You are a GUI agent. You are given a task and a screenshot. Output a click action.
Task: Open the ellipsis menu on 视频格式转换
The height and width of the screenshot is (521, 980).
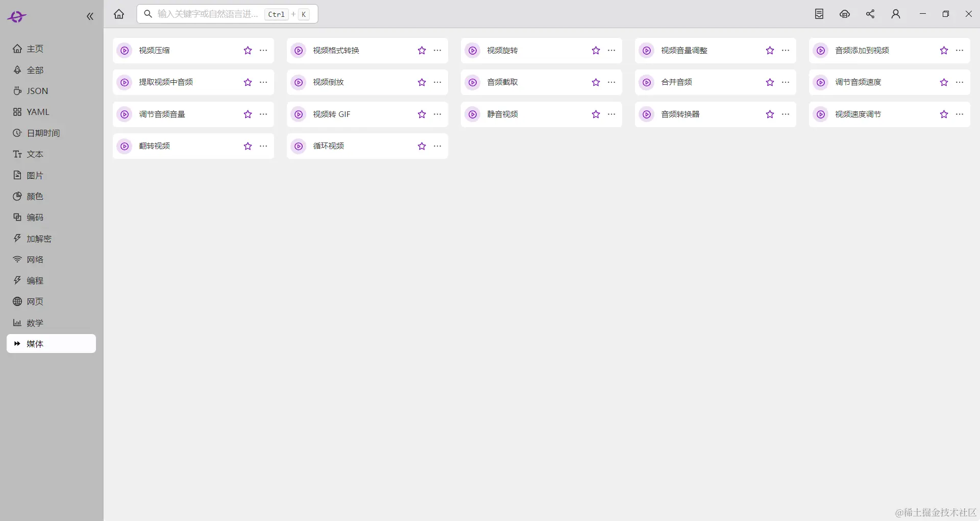[x=437, y=51]
